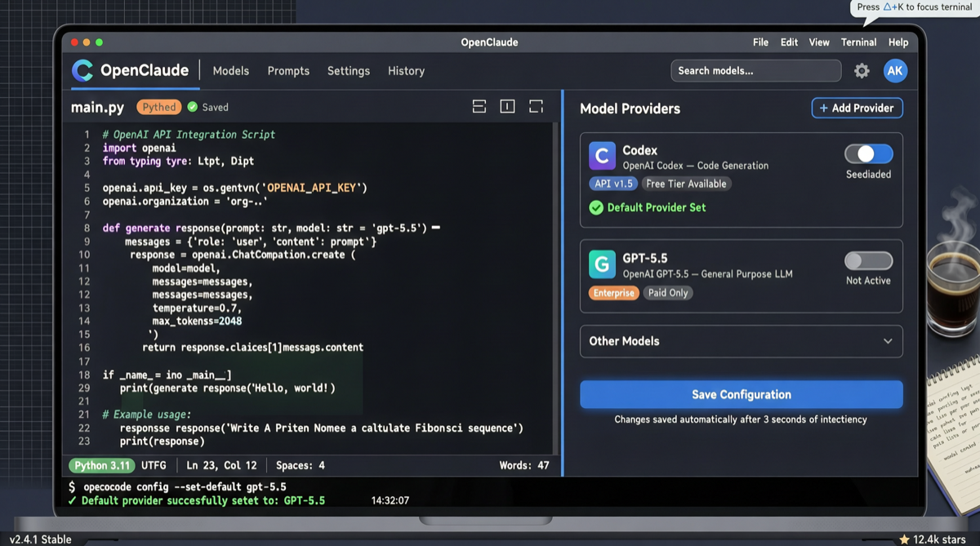This screenshot has height=546, width=980.
Task: Open the View menu
Action: click(819, 42)
